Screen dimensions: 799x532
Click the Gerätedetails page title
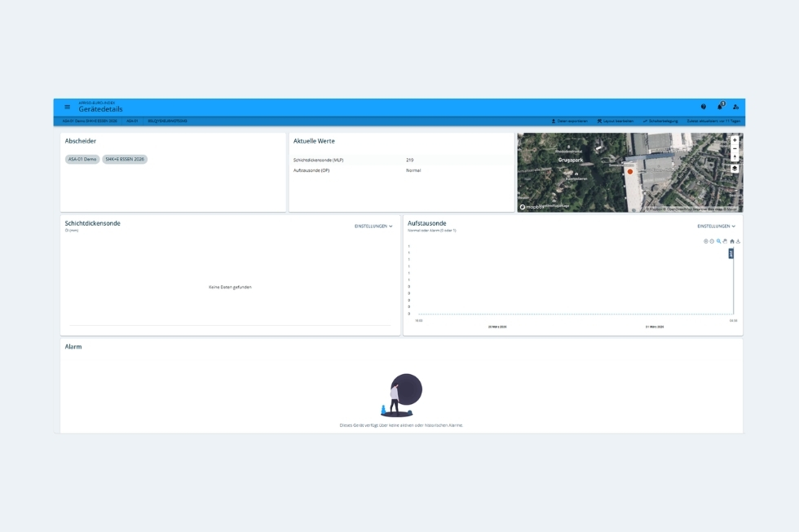100,109
